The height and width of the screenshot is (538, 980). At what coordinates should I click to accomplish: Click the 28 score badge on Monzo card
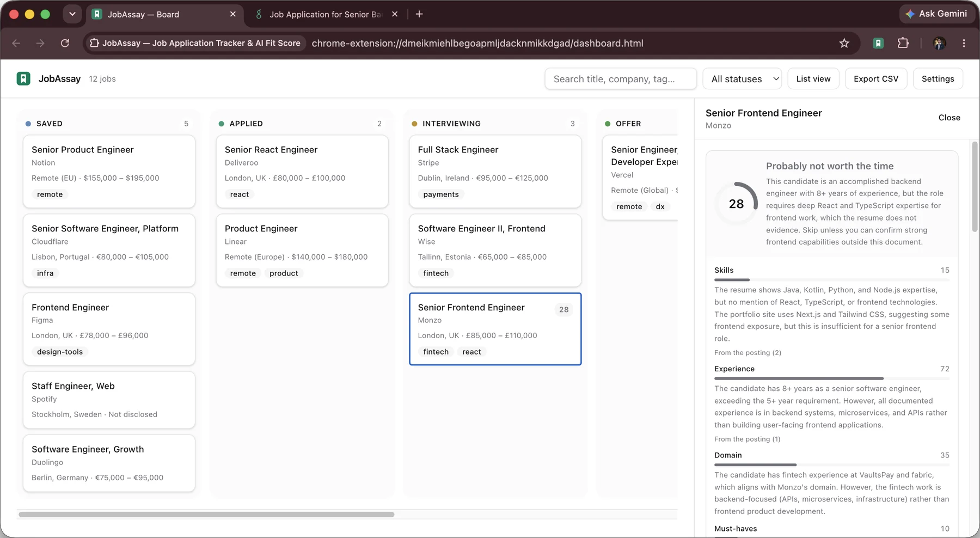click(x=563, y=310)
